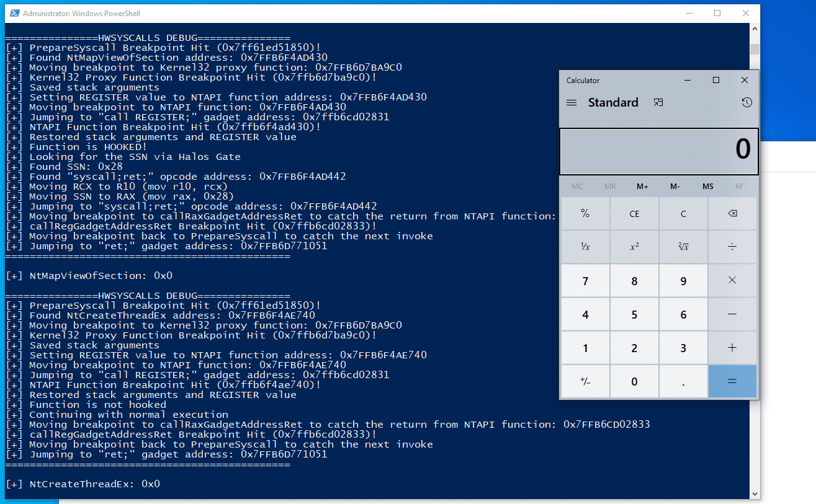Click the minus operator key
Screen dimensions: 816x504
[732, 314]
